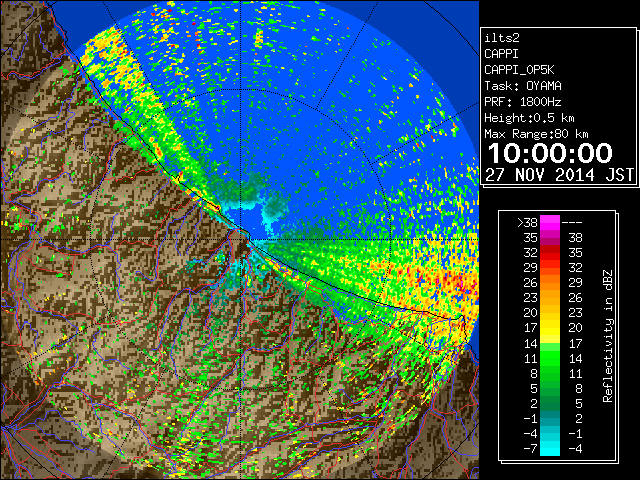This screenshot has height=480, width=640.
Task: Click the 'Task: OYAMA' text
Action: pos(523,86)
